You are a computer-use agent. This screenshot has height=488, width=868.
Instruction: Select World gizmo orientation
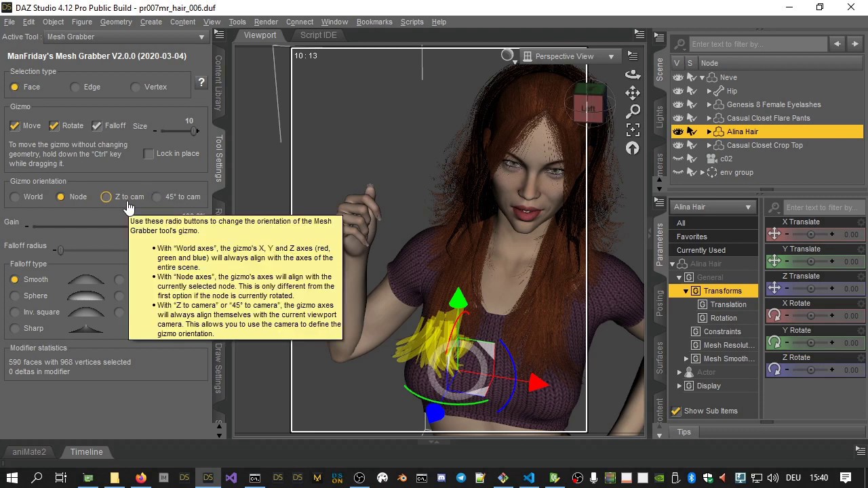(x=15, y=197)
